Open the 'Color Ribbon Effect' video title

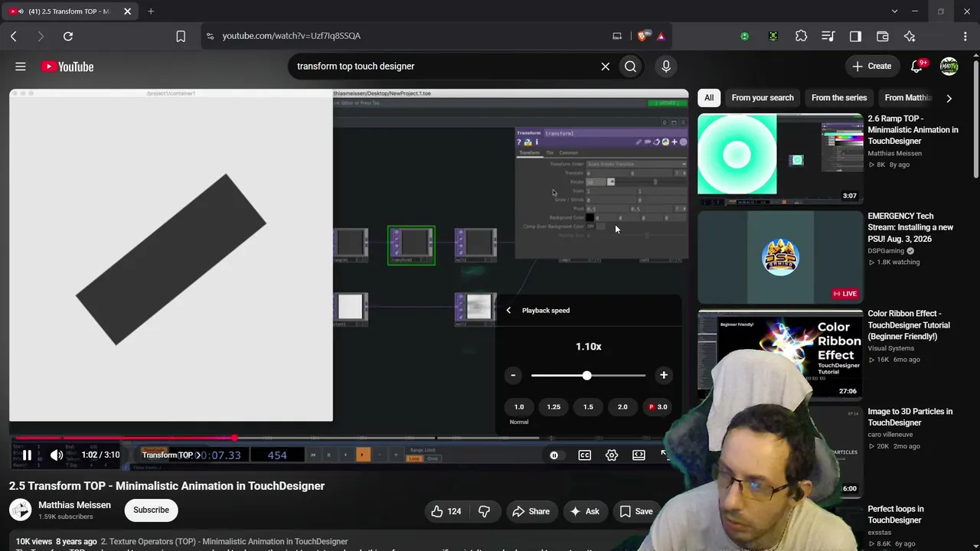pos(909,325)
